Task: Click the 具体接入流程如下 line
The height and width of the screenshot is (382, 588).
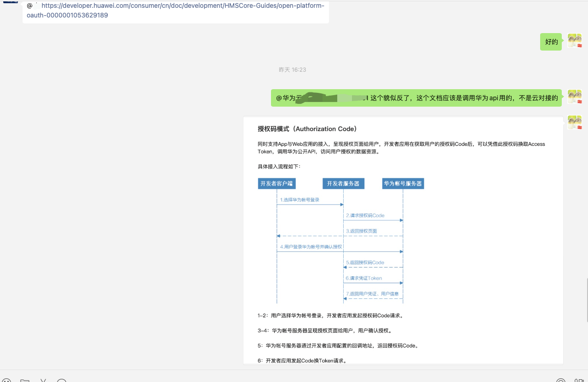Action: click(279, 166)
